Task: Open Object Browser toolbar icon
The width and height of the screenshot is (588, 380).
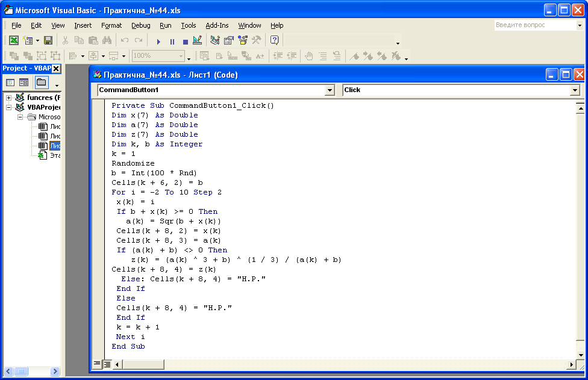Action: click(x=243, y=40)
